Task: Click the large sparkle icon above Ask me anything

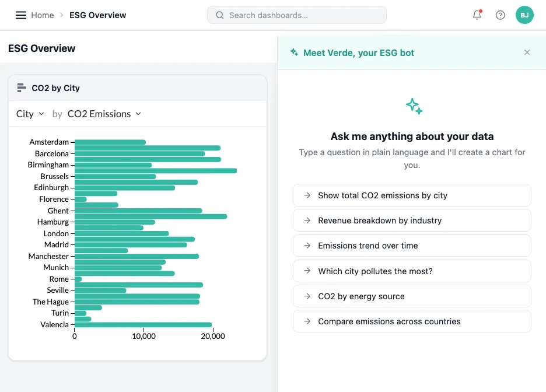Action: pyautogui.click(x=414, y=106)
